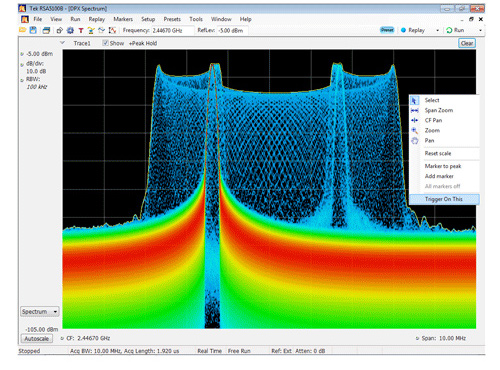Image resolution: width=500 pixels, height=370 pixels.
Task: Choose Trigger On This in context menu
Action: pos(444,199)
